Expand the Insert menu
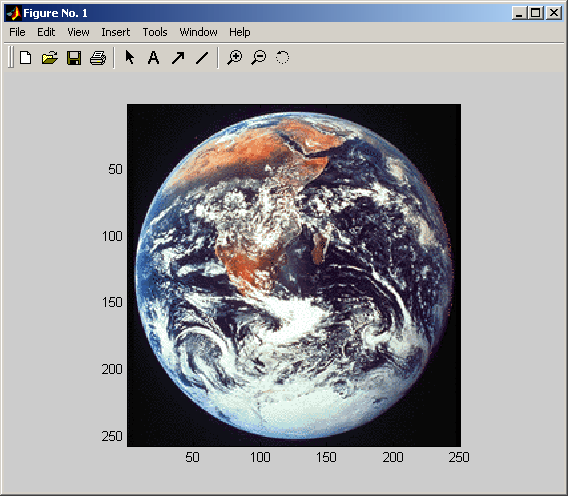This screenshot has width=568, height=496. click(x=116, y=32)
